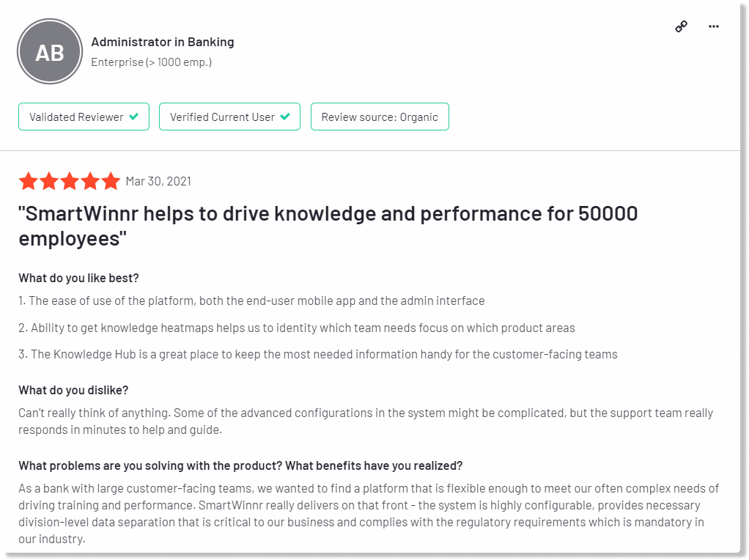The width and height of the screenshot is (749, 560).
Task: Open the three-dot more options menu
Action: pyautogui.click(x=714, y=27)
